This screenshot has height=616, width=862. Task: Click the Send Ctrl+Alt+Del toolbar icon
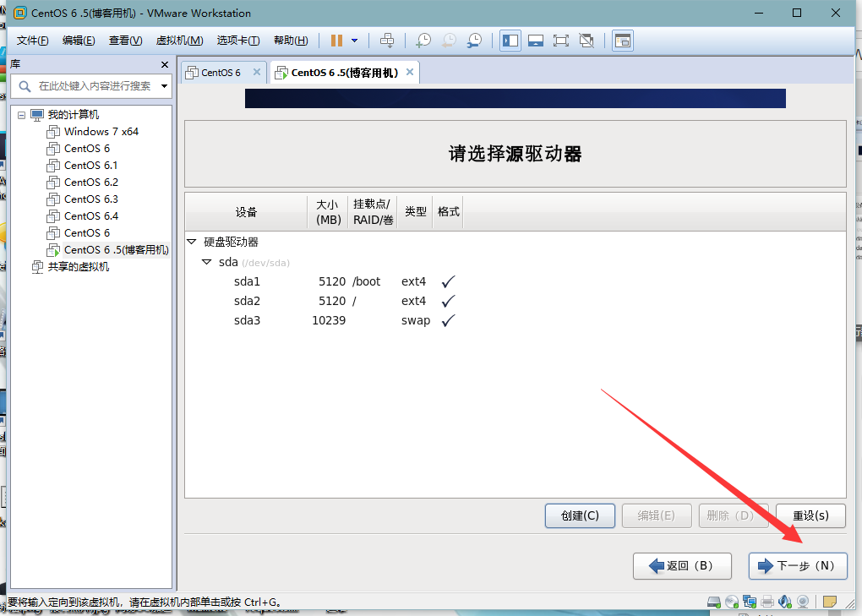coord(387,41)
